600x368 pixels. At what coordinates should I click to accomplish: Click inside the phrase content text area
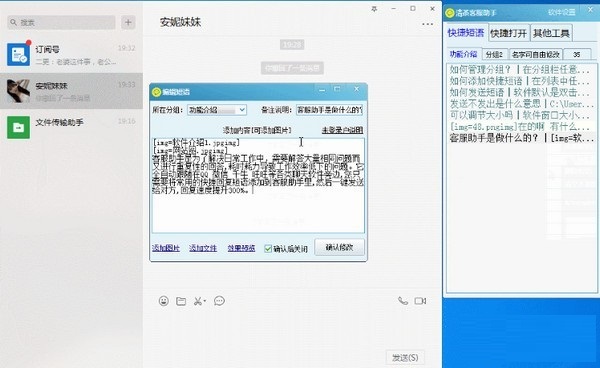point(258,186)
